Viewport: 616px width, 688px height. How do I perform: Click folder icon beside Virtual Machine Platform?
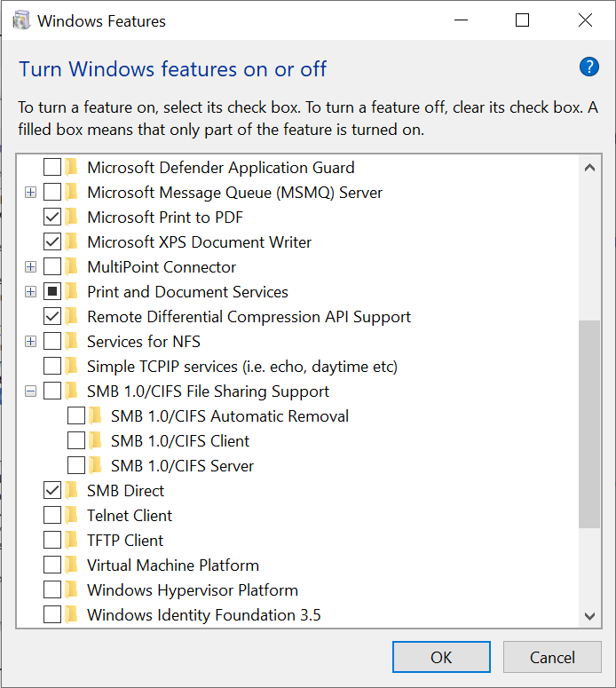point(71,565)
